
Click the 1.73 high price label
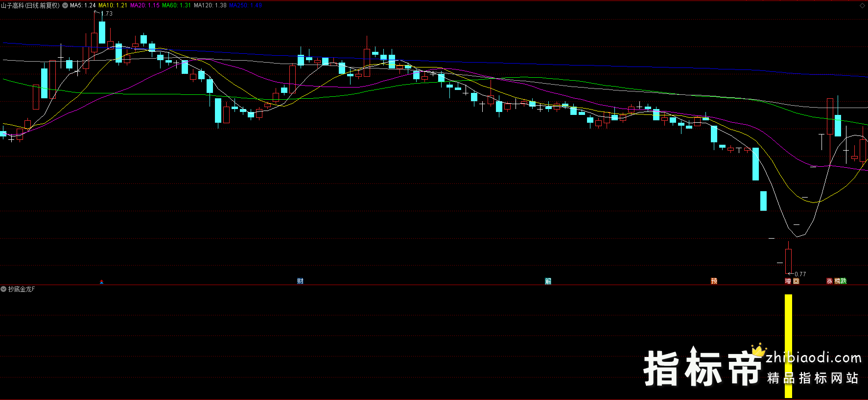click(x=107, y=14)
